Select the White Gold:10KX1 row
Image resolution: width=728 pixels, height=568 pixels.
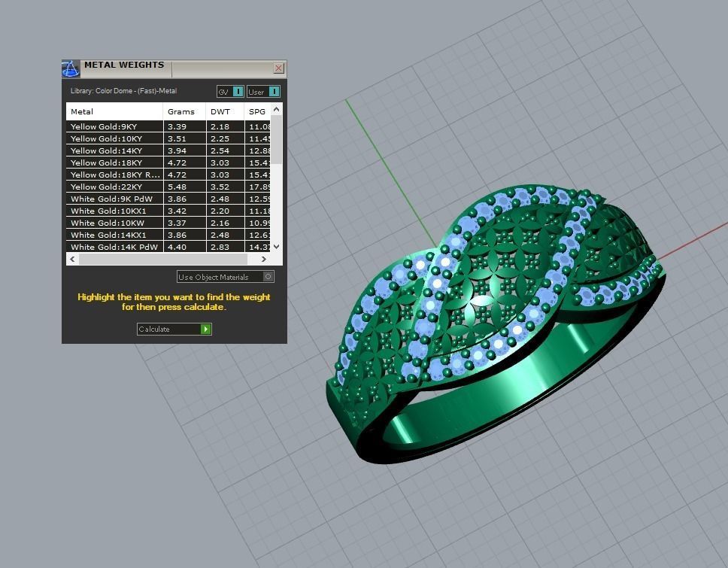click(x=168, y=211)
